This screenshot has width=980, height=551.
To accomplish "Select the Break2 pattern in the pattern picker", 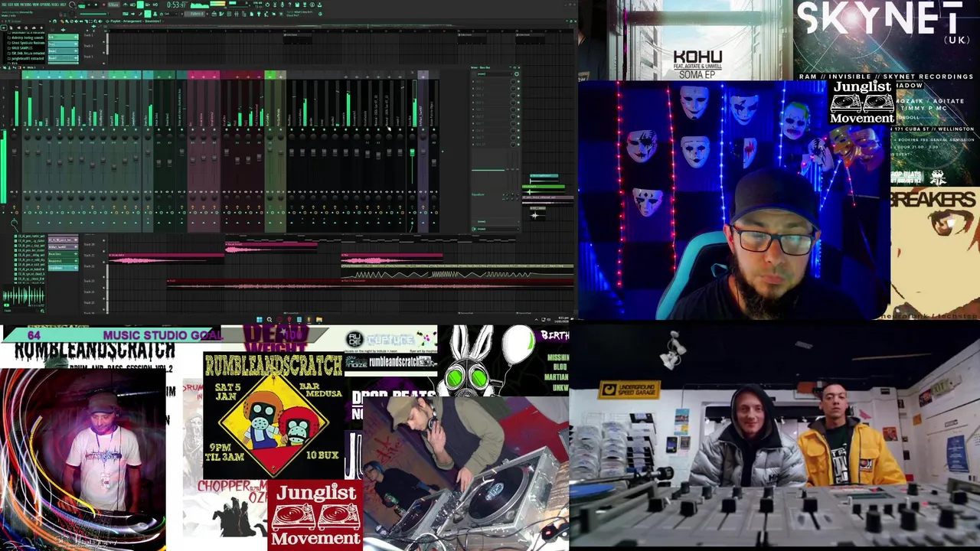I will [64, 58].
